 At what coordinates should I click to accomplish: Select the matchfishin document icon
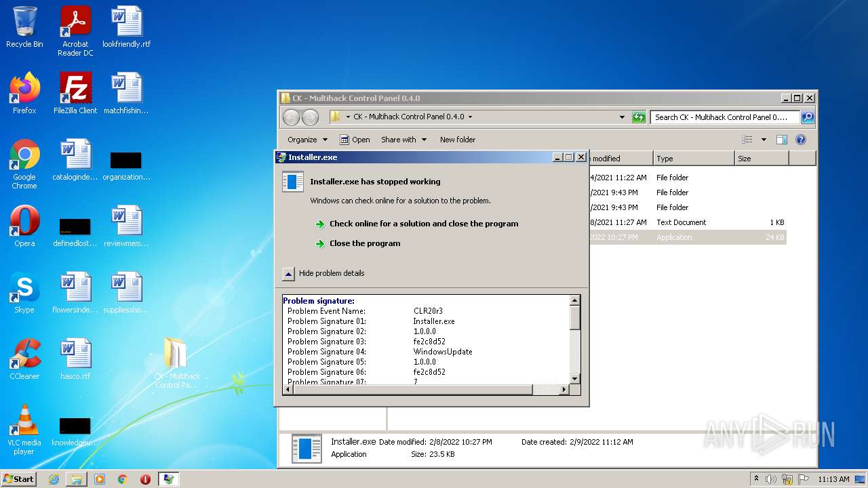coord(126,94)
